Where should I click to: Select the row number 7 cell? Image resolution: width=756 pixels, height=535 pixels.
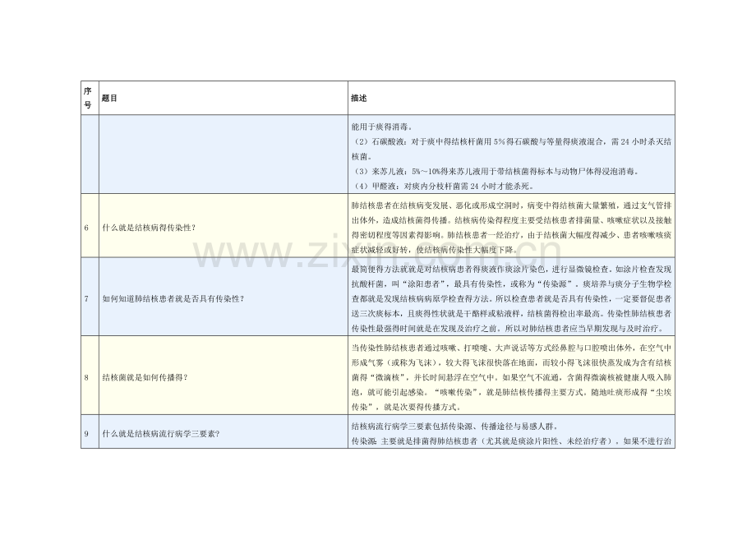[88, 297]
